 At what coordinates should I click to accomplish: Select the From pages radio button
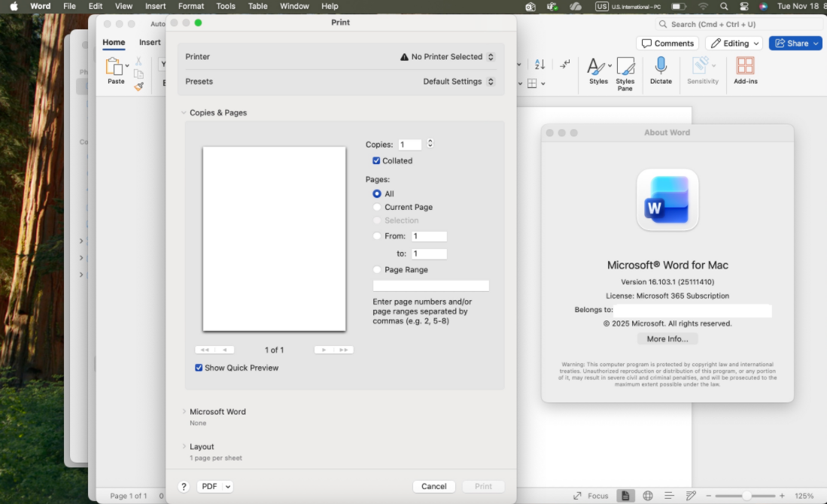click(x=376, y=236)
